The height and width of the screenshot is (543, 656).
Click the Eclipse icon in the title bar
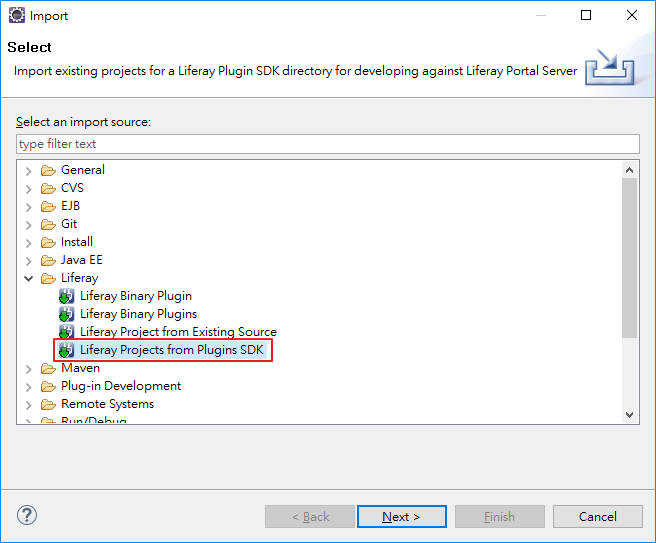(x=17, y=15)
